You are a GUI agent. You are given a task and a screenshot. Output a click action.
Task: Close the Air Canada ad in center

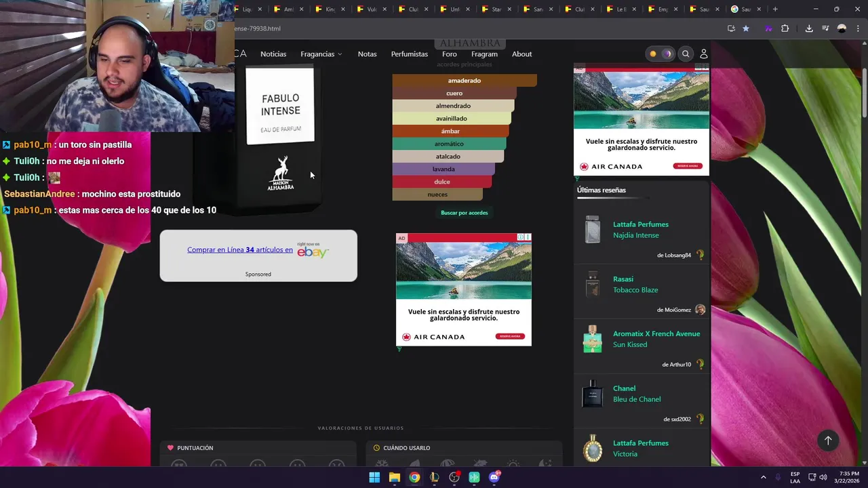point(528,237)
